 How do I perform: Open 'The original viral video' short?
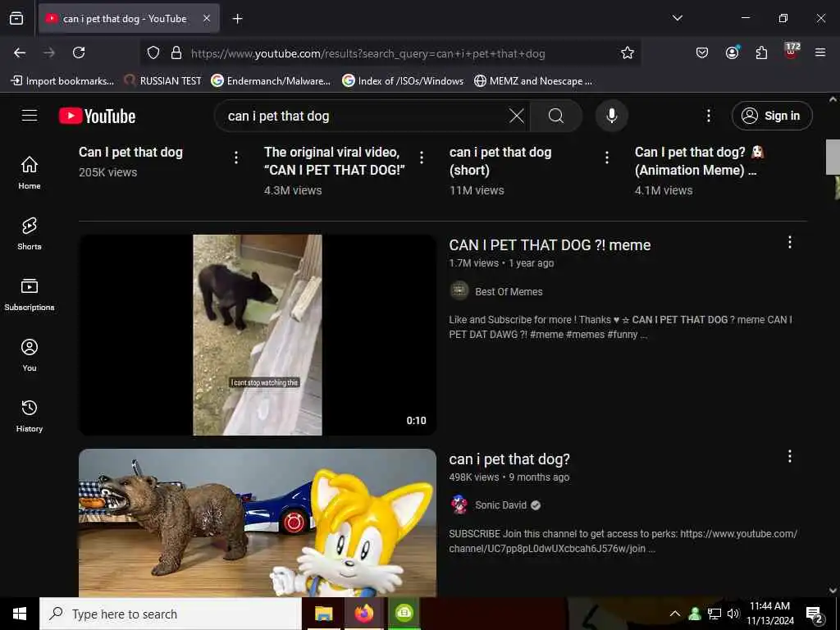coord(335,161)
